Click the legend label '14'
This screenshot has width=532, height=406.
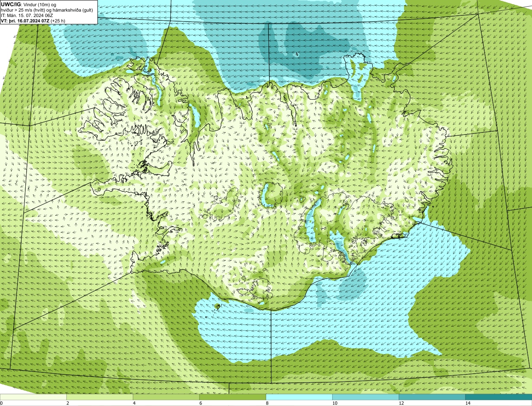pos(468,403)
